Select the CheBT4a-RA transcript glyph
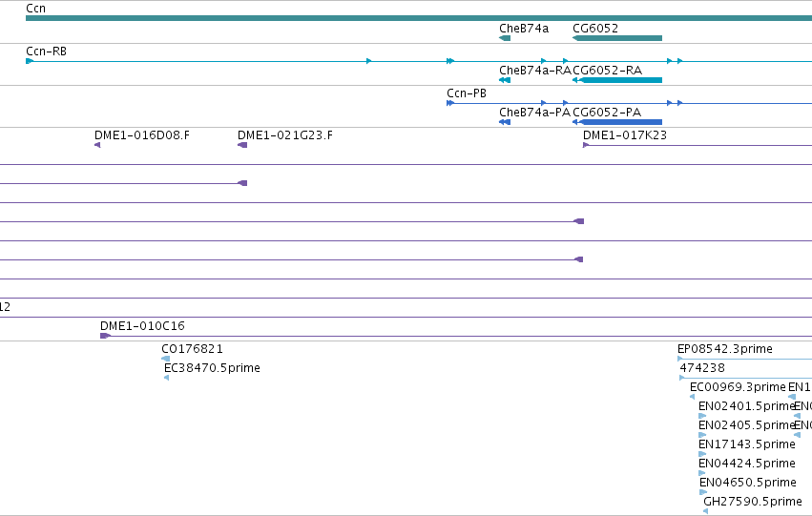 [505, 80]
